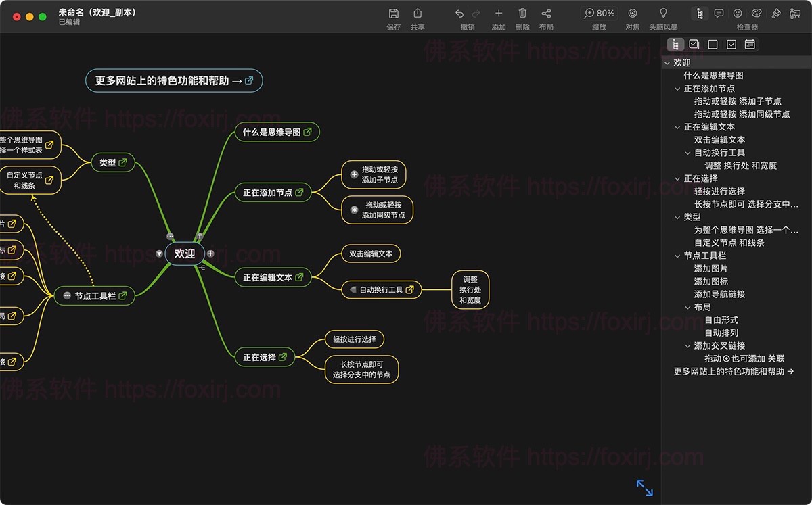Collapse the 欢迎 node in the outline
The image size is (812, 505).
click(667, 62)
